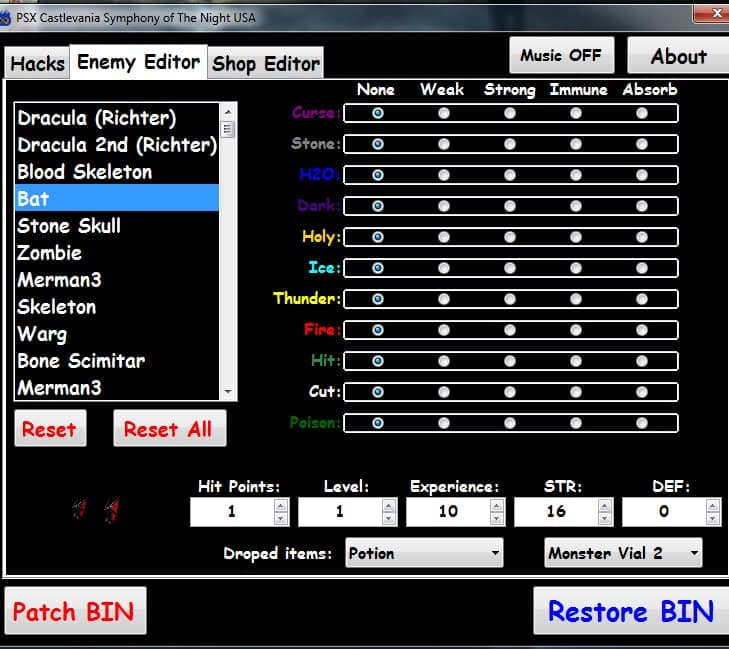Increase DEF with up arrow

pos(712,505)
